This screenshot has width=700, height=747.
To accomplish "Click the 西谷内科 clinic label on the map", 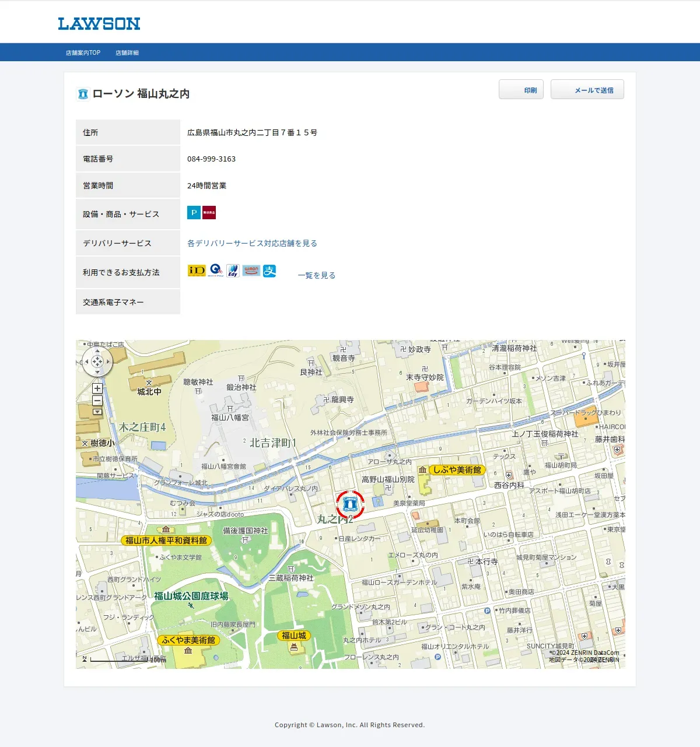I will 509,485.
